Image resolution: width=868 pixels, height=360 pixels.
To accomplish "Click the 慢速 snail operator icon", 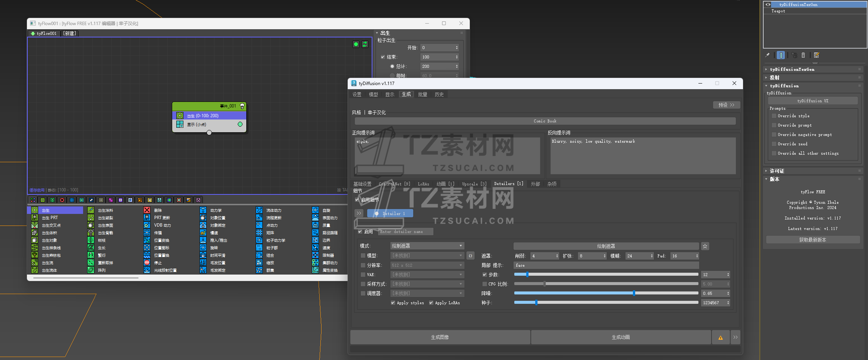I will (x=203, y=233).
